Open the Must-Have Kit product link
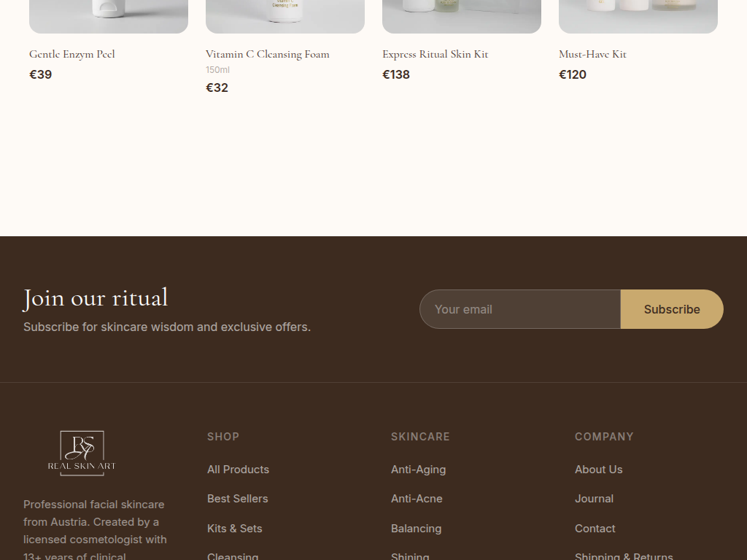The height and width of the screenshot is (560, 747). coord(592,54)
